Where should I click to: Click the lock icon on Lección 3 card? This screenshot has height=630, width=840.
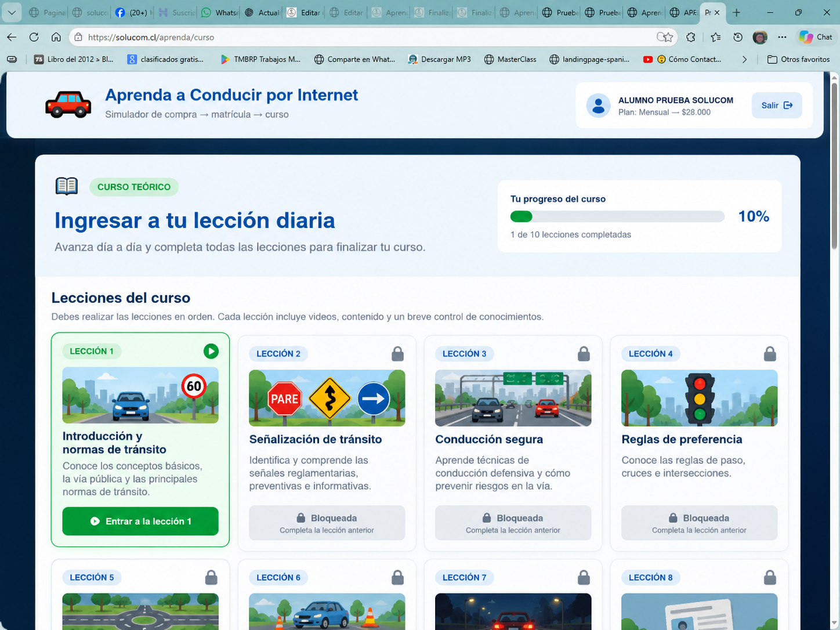(584, 353)
